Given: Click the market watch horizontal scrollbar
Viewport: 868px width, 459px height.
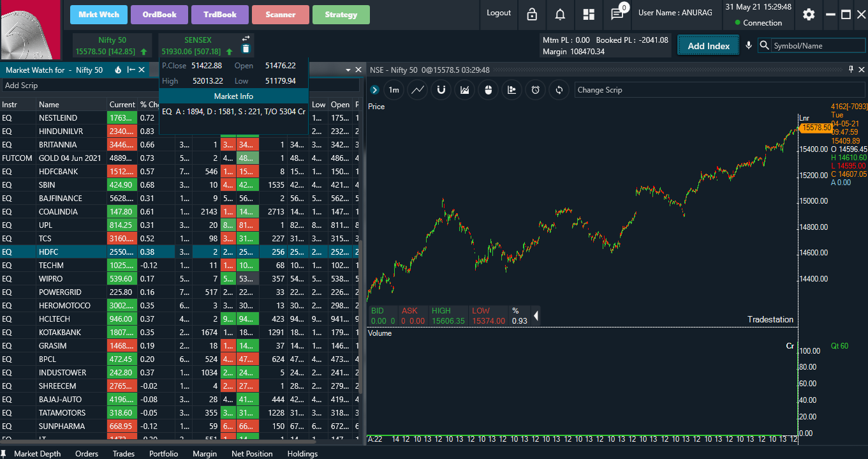Looking at the screenshot, I should click(x=159, y=440).
